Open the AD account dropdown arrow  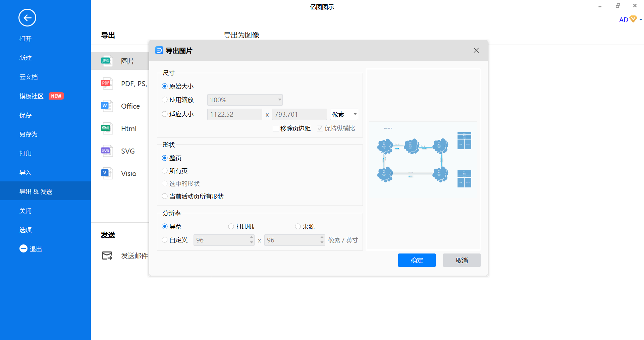tap(641, 20)
